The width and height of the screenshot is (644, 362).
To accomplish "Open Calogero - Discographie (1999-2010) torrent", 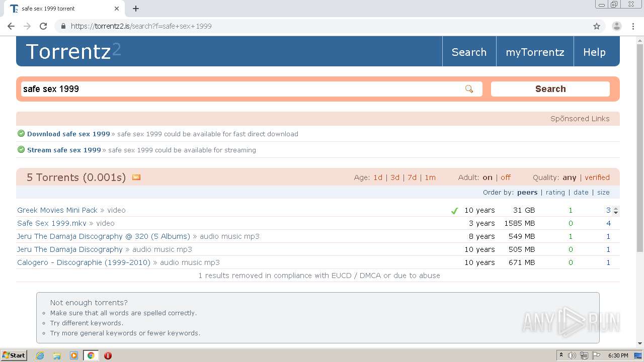I will coord(84,262).
